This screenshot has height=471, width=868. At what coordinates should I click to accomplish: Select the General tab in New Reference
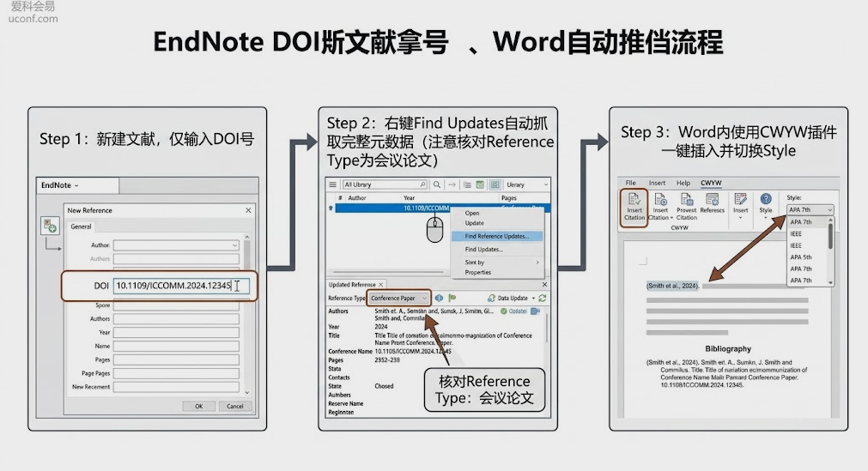pyautogui.click(x=81, y=226)
